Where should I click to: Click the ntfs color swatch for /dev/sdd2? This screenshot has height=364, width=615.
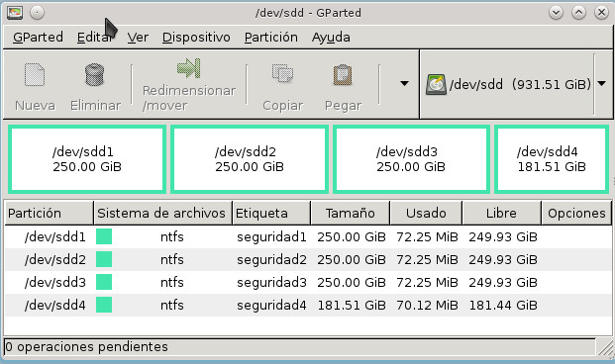[104, 259]
